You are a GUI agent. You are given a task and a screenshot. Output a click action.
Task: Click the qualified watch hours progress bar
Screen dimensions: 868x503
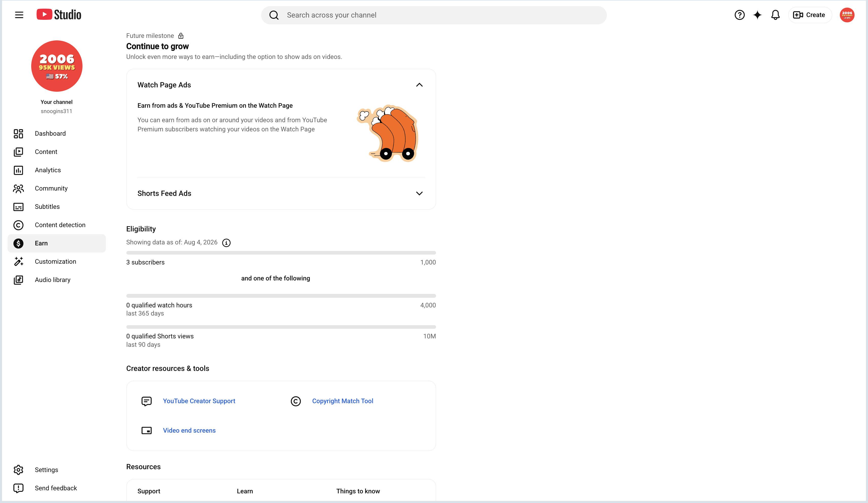[281, 296]
